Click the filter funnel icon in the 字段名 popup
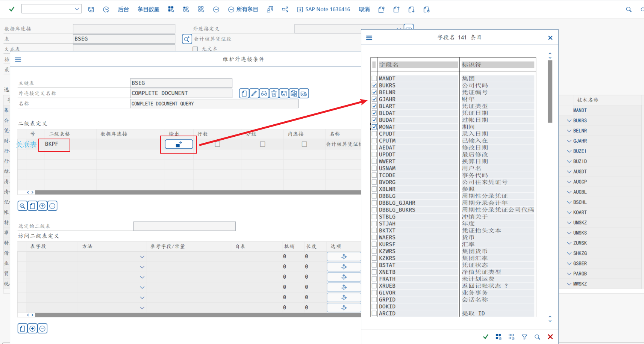This screenshot has height=344, width=644. (524, 337)
